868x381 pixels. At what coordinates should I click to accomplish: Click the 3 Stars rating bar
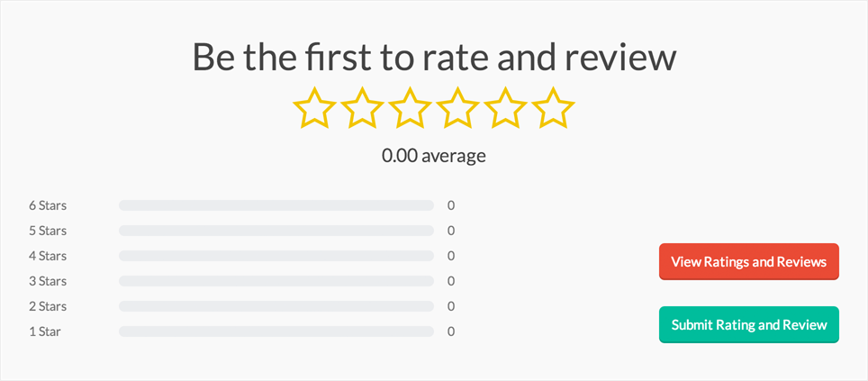[x=276, y=281]
